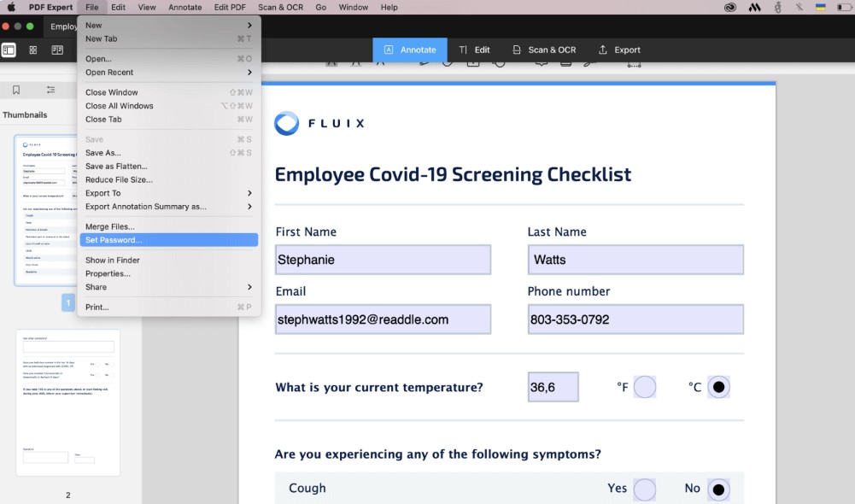Expand the Share submenu

(168, 287)
